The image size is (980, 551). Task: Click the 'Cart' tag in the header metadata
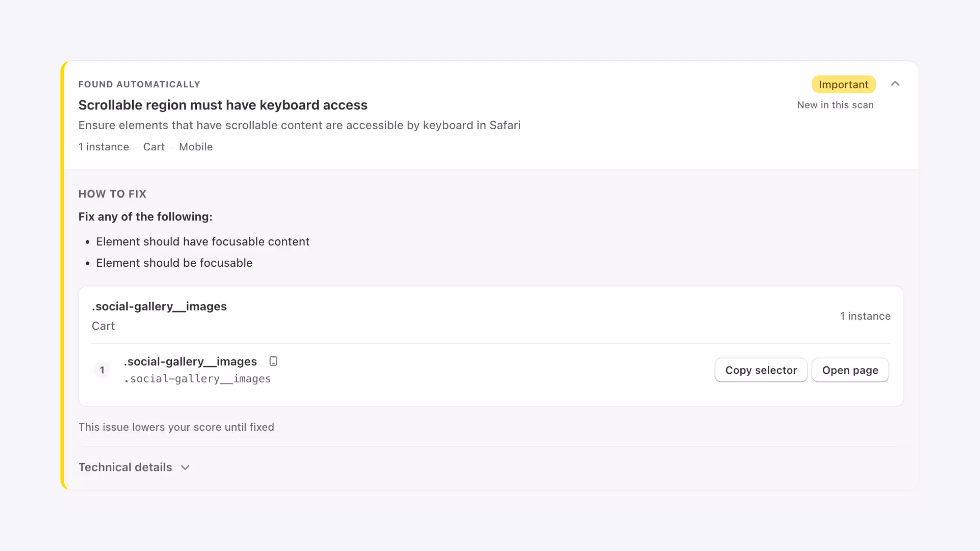pyautogui.click(x=154, y=147)
